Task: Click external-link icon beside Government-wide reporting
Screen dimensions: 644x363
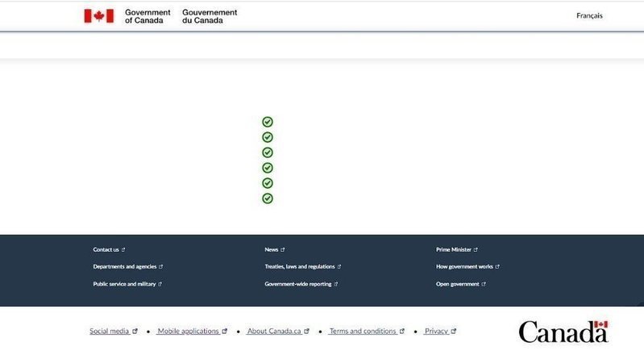Action: (x=335, y=284)
